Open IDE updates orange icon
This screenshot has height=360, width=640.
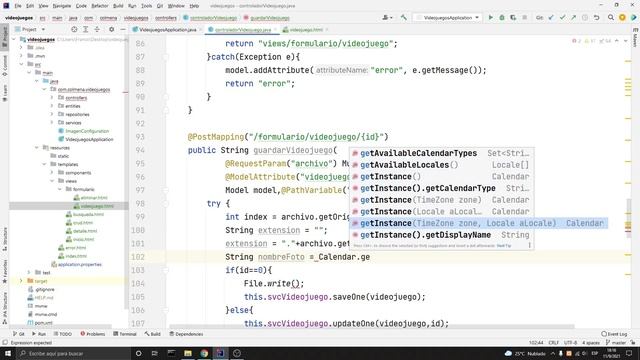(622, 18)
